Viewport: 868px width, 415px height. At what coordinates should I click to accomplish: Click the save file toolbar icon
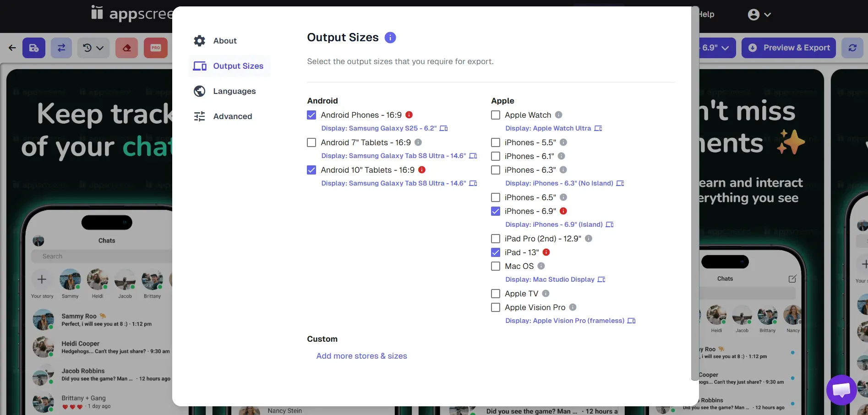click(34, 48)
